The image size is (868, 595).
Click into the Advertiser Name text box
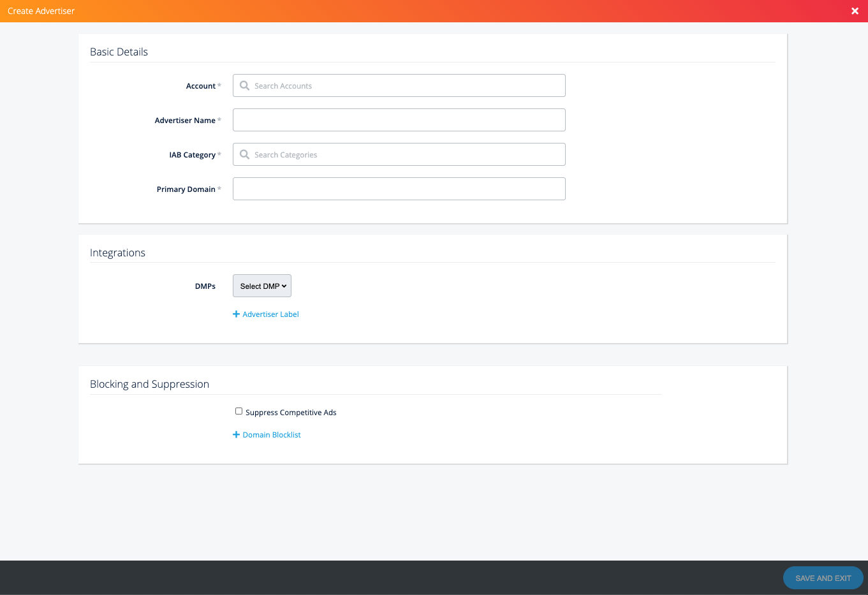click(399, 121)
